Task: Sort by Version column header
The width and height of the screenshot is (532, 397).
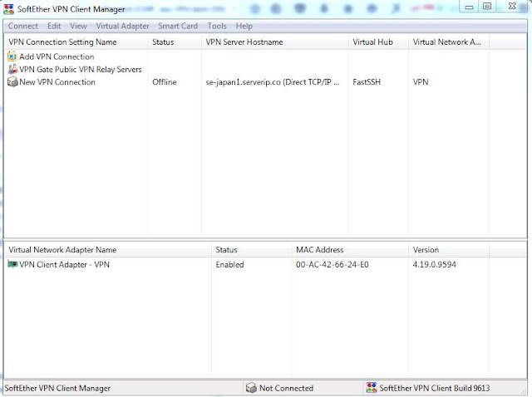Action: click(x=449, y=250)
